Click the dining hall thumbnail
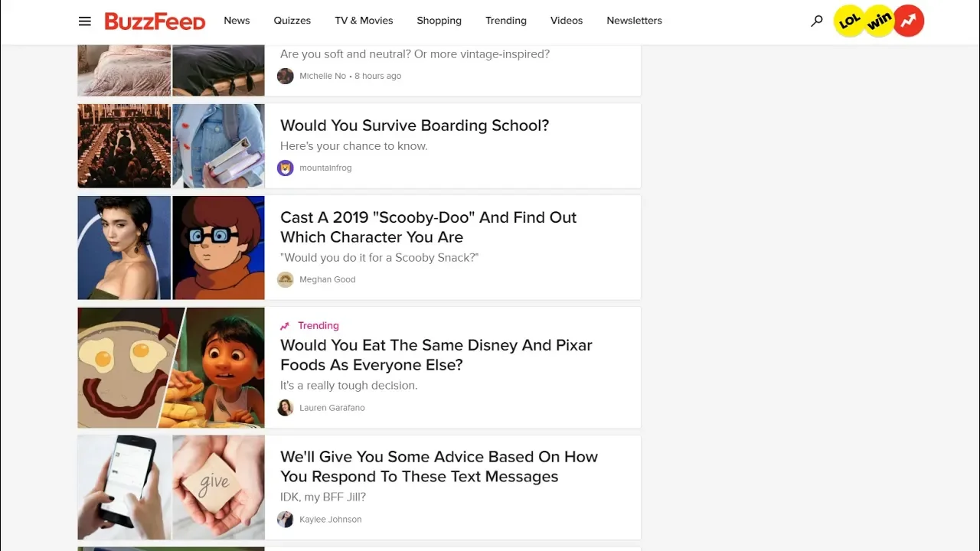 point(124,146)
